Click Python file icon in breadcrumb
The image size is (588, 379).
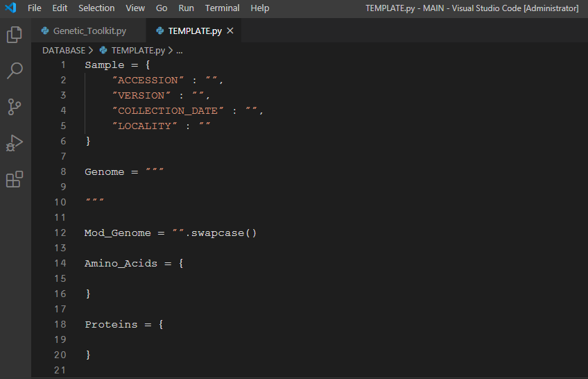click(103, 50)
